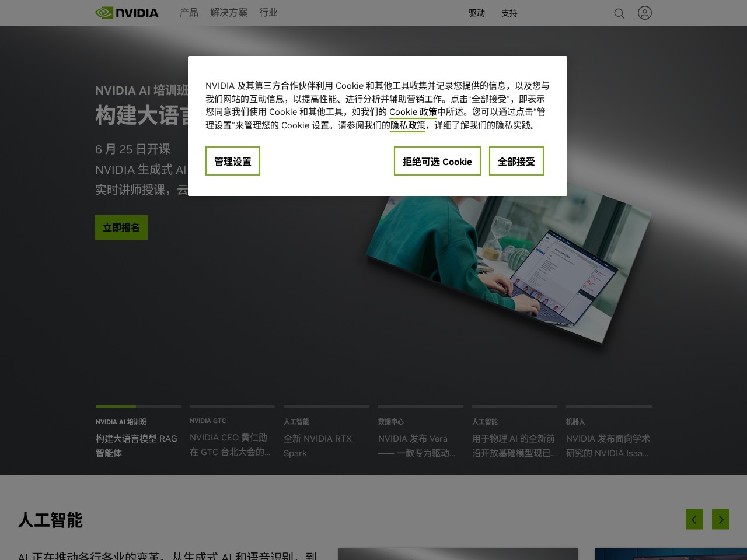This screenshot has height=560, width=747.
Task: Open the 产品 menu
Action: click(x=189, y=12)
